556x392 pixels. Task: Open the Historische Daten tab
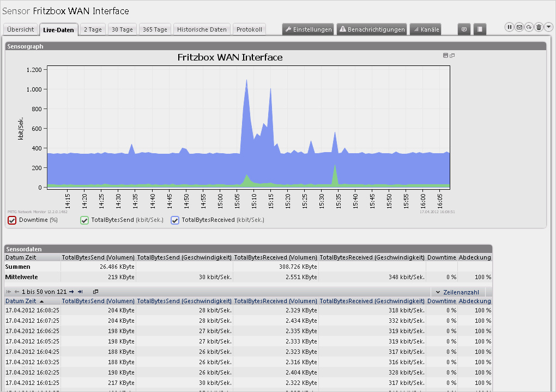(201, 29)
